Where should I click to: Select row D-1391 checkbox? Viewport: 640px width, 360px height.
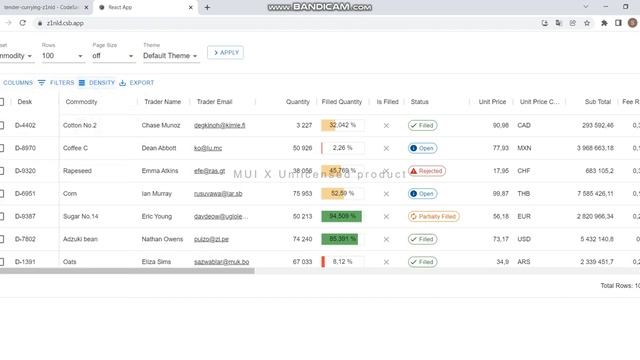point(2,262)
